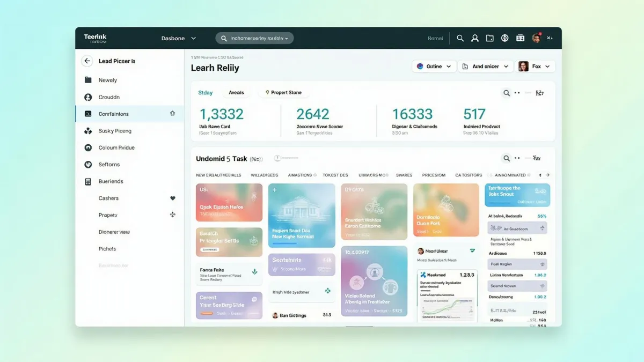Click the Remel link in the top bar
The image size is (644, 362).
coord(435,38)
